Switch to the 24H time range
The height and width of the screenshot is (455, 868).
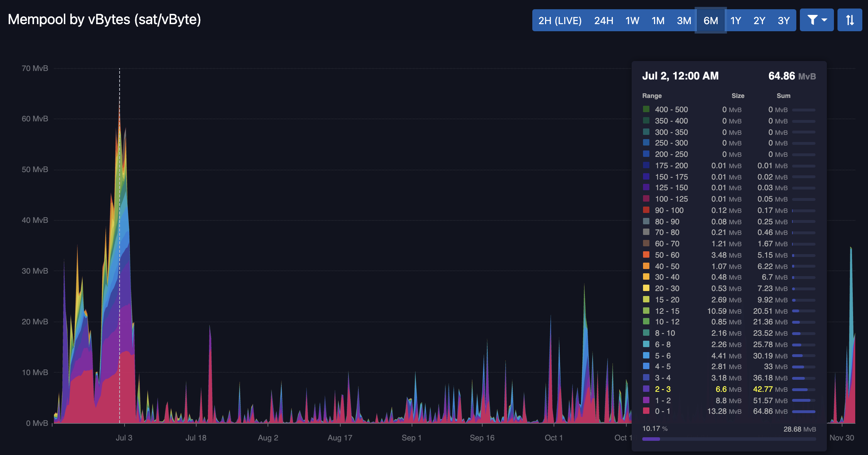[x=604, y=21]
